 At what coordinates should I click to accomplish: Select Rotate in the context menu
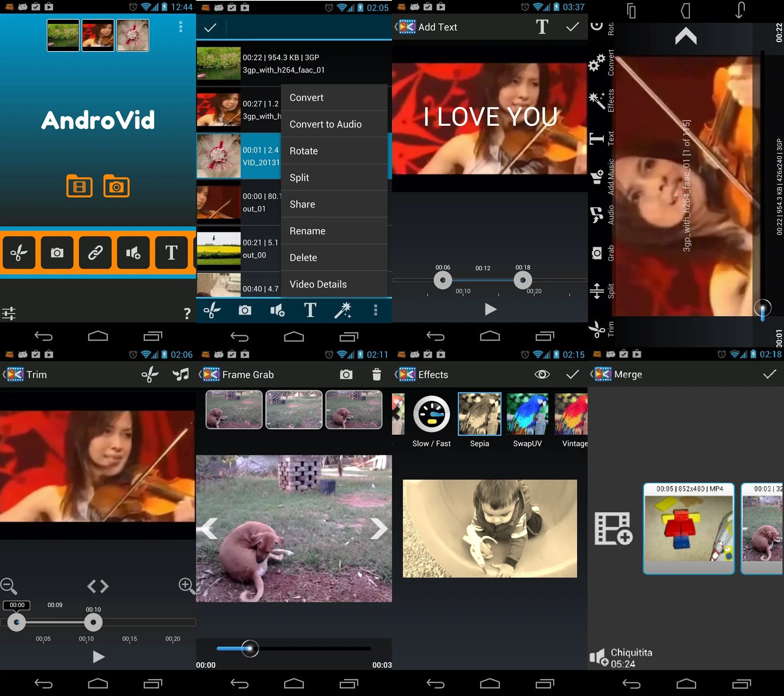(x=304, y=151)
